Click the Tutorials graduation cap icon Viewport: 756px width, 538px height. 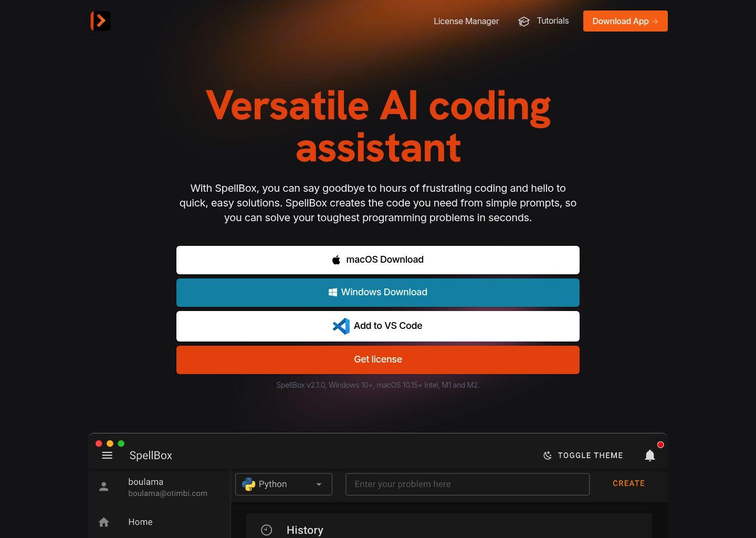pyautogui.click(x=523, y=22)
